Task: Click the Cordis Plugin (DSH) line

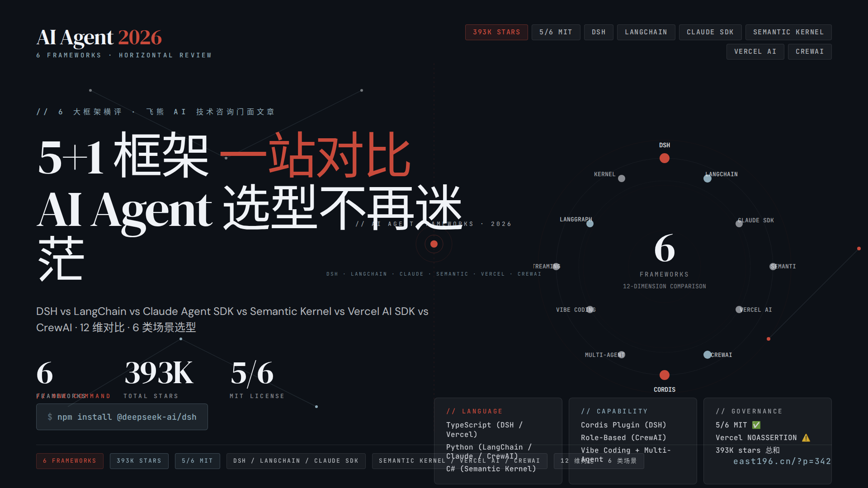Action: tap(623, 425)
